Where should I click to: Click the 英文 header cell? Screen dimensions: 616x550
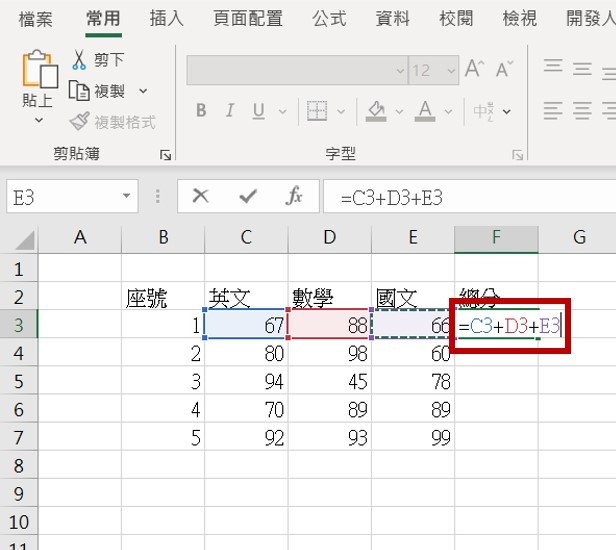(246, 297)
